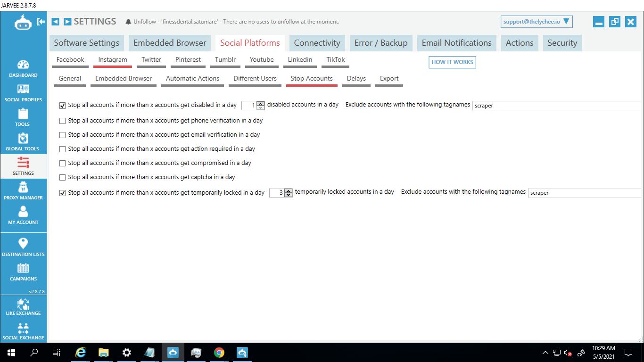Screen dimensions: 644x362
Task: Switch to Embedded Browser main tab
Action: [170, 43]
